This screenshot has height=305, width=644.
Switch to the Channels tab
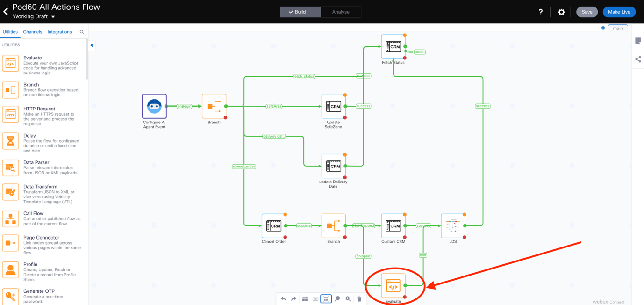click(33, 32)
